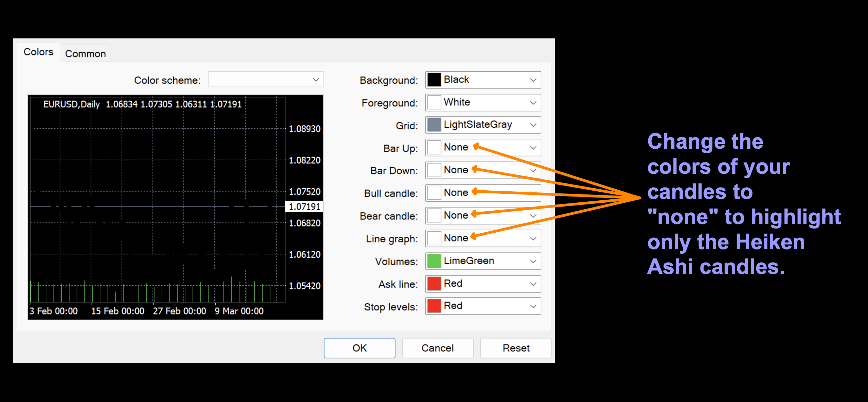Click the LightSlateGray Grid color swatch

tap(434, 125)
